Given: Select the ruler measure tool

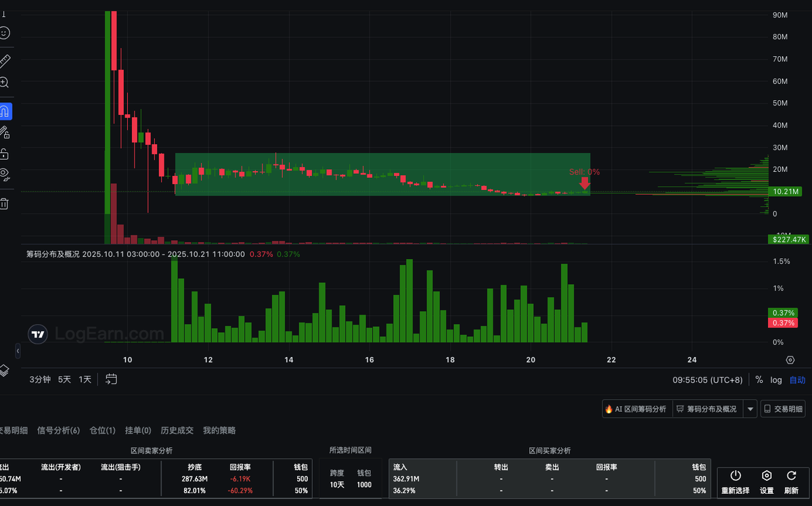Looking at the screenshot, I should tap(5, 62).
